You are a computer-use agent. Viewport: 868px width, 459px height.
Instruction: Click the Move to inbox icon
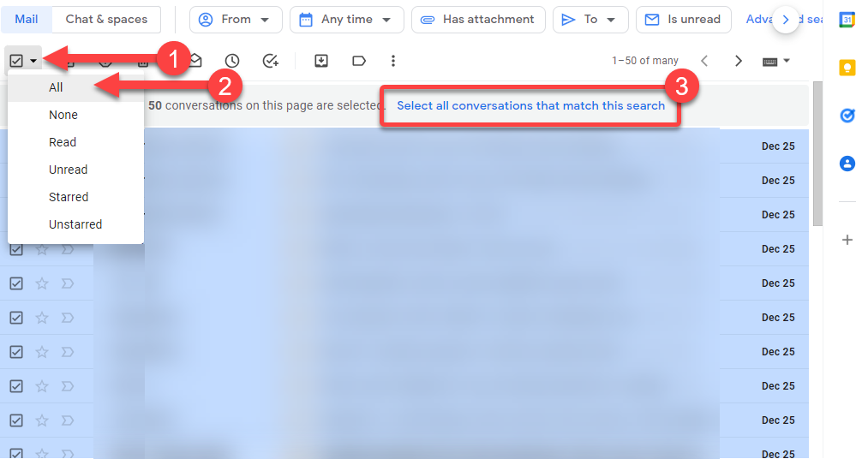click(321, 61)
